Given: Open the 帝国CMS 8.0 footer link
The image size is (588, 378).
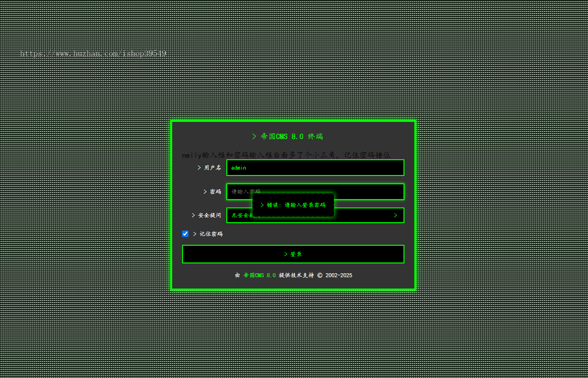Looking at the screenshot, I should click(x=259, y=275).
